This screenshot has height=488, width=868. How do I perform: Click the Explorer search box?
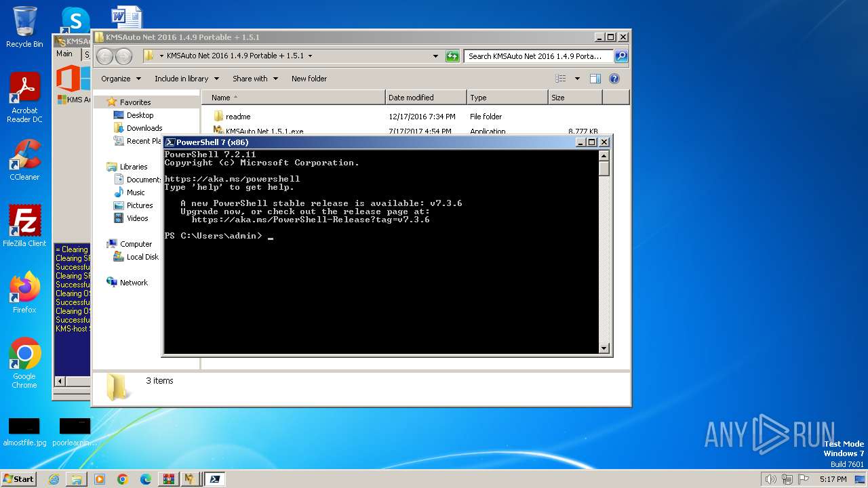(538, 56)
